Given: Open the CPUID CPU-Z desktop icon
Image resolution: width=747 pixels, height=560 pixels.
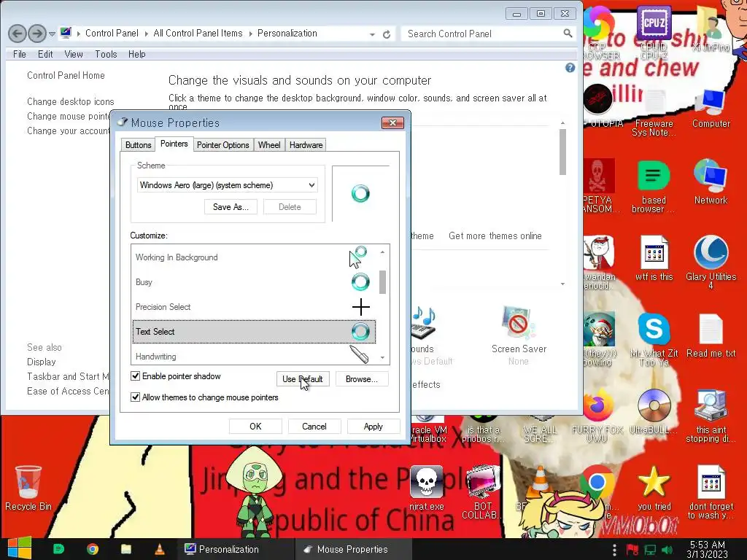Looking at the screenshot, I should coord(654,32).
